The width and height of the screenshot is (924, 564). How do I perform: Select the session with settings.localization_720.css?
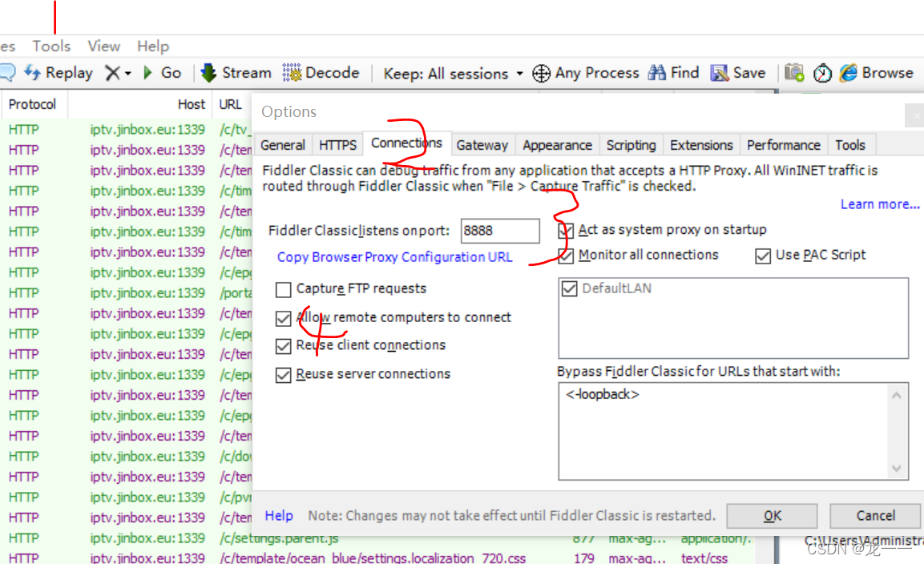377,558
